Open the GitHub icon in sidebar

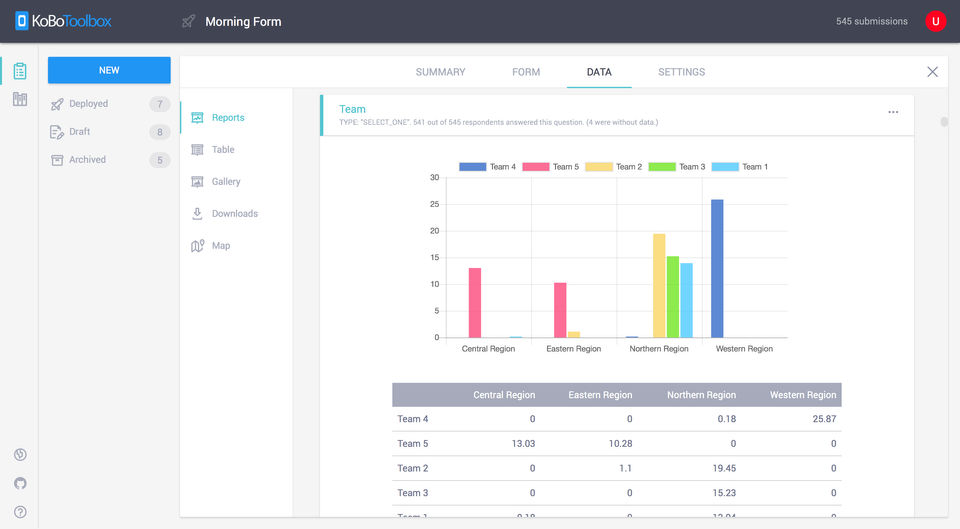pos(20,483)
